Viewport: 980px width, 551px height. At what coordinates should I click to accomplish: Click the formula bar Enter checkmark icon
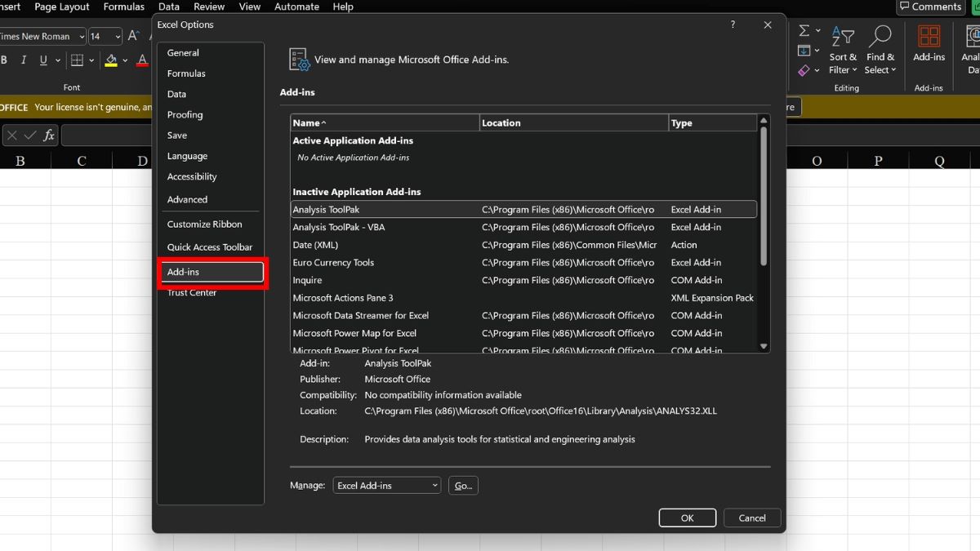pos(30,136)
